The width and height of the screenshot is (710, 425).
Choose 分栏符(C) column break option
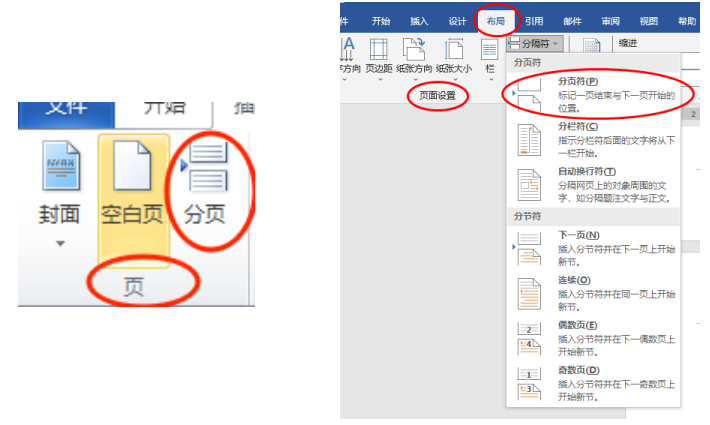[593, 140]
